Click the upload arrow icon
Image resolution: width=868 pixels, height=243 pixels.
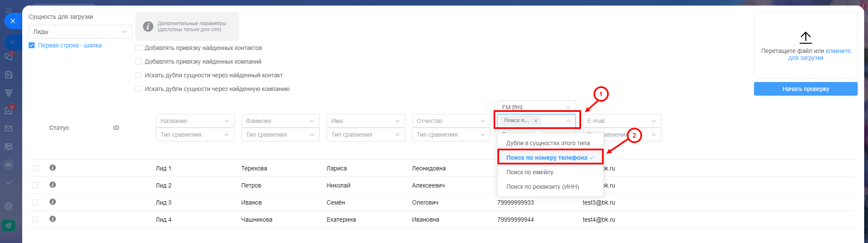[805, 38]
